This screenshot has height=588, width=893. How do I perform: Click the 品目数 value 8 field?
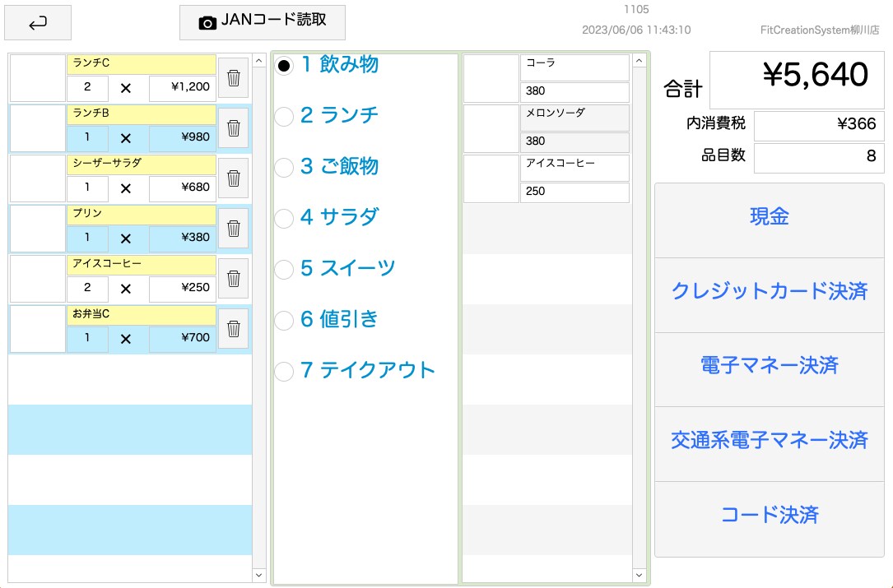click(819, 158)
